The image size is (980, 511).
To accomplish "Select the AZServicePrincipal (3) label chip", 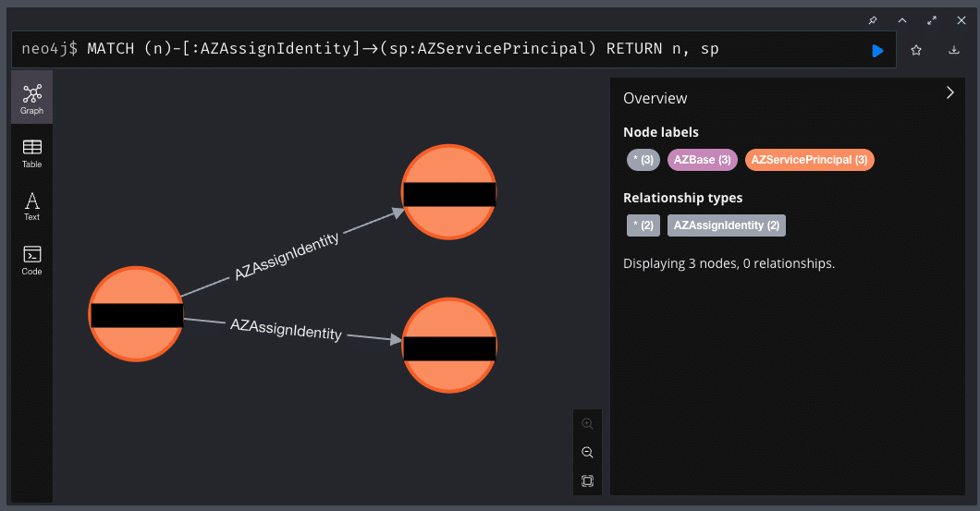I will (809, 160).
